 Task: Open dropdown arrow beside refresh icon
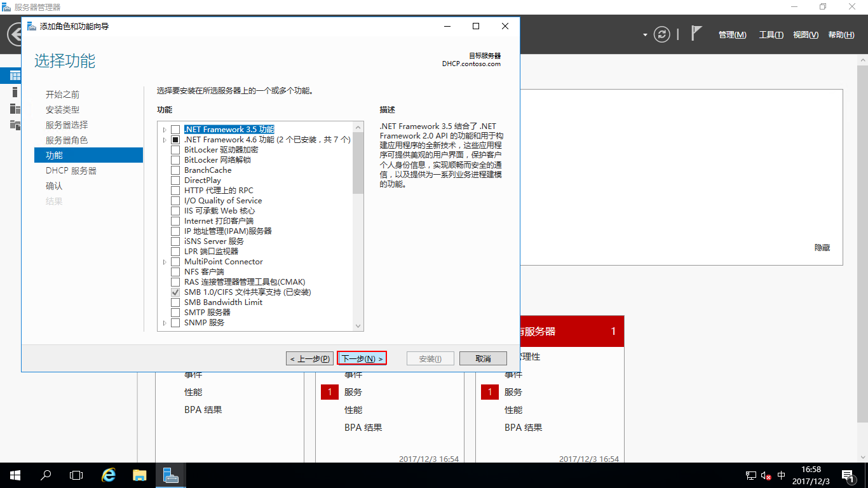point(645,35)
